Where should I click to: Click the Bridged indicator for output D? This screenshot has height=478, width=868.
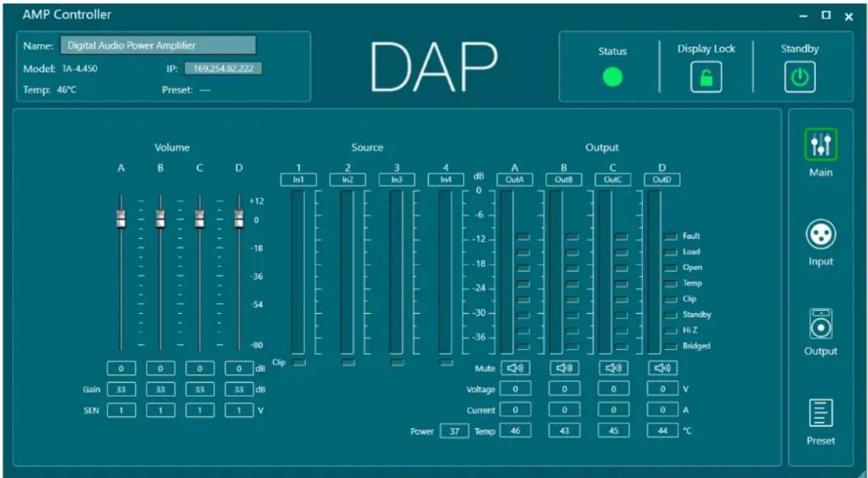click(x=671, y=346)
